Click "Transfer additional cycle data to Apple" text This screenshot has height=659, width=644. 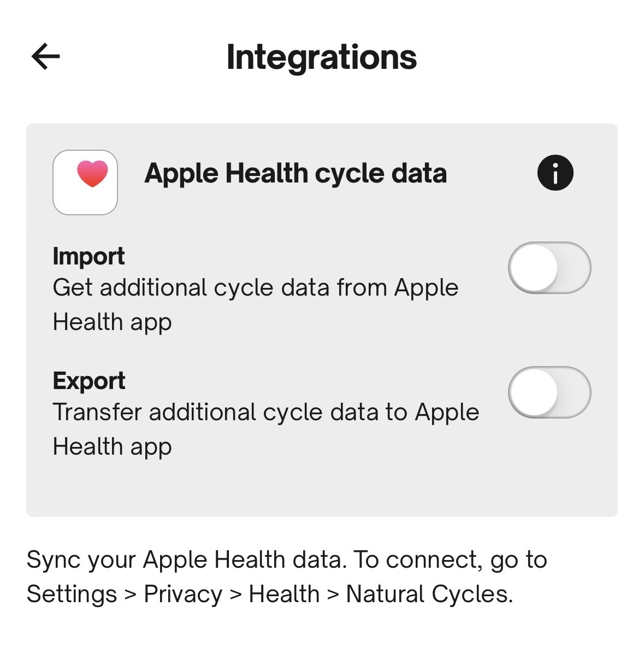265,413
